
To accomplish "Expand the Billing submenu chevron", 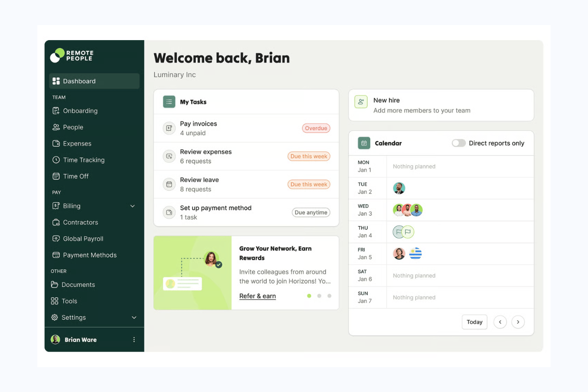I will pyautogui.click(x=133, y=206).
